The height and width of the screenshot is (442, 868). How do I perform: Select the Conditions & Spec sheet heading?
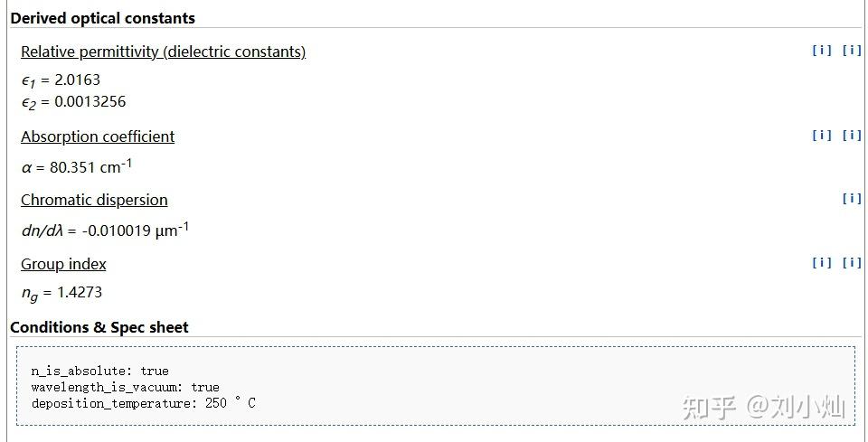click(99, 327)
